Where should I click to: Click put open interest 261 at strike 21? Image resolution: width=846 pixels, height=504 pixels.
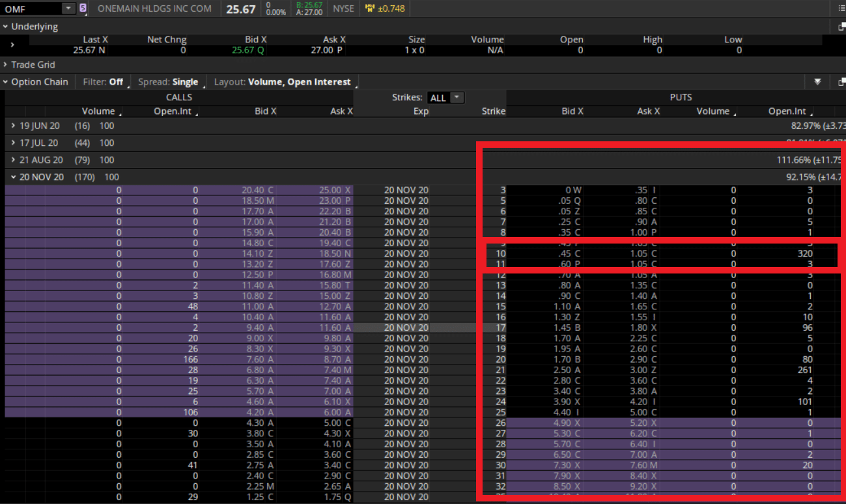point(804,370)
